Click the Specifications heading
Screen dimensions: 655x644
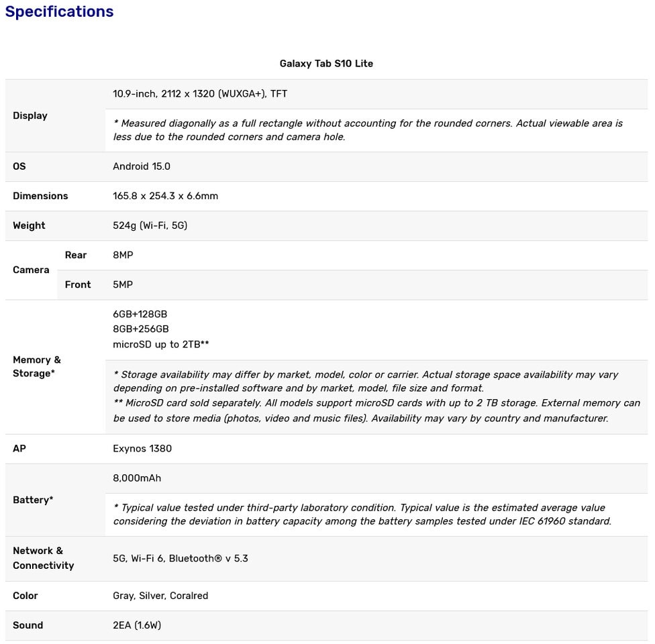pos(59,11)
